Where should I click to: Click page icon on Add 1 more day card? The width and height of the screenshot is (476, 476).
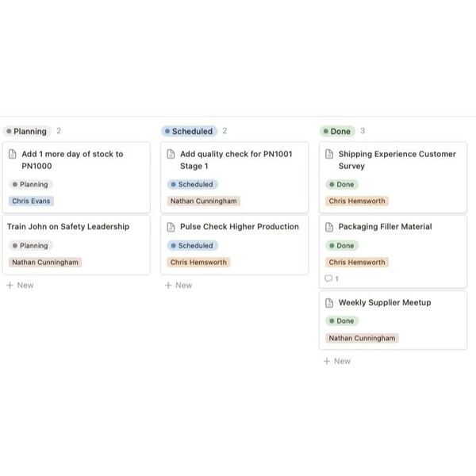coord(13,154)
